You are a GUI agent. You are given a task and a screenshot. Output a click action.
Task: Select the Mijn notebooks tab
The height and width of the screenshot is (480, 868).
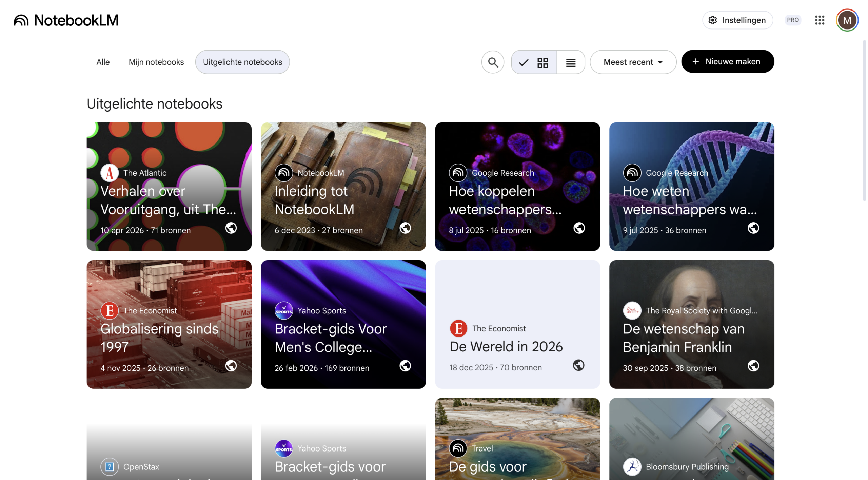pyautogui.click(x=156, y=62)
